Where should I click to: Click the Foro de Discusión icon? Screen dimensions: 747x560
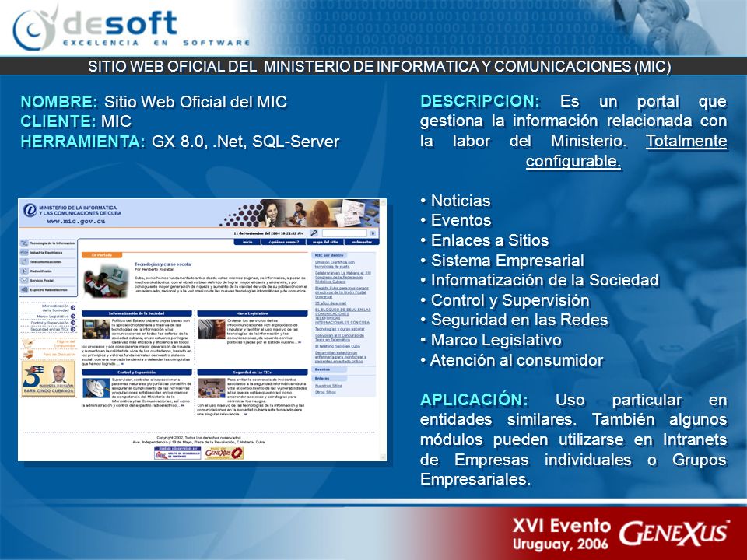(29, 355)
